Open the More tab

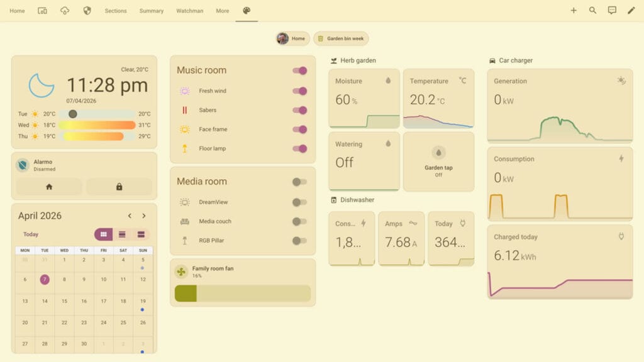coord(222,11)
